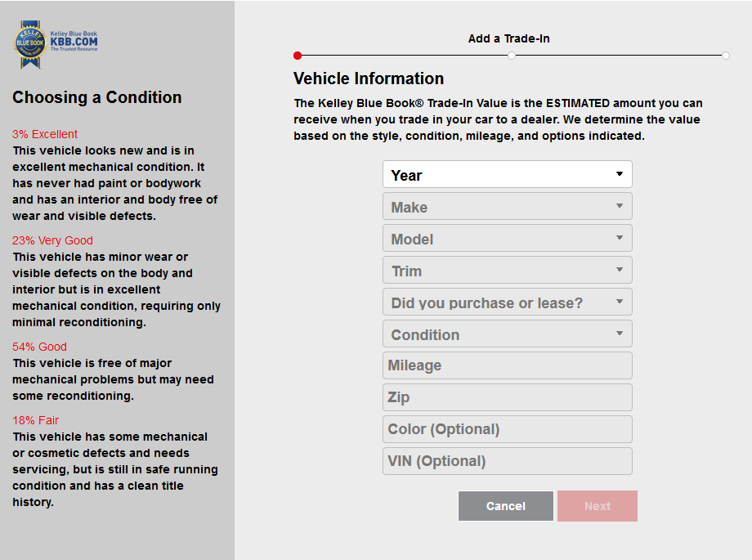Expand the Make dropdown

[507, 206]
